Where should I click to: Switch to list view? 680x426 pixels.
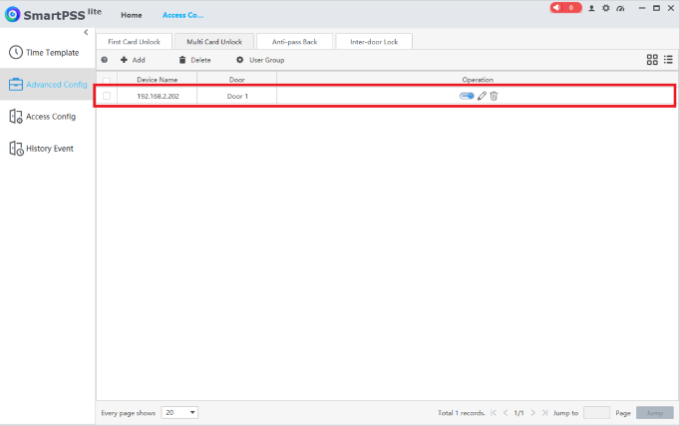[668, 60]
